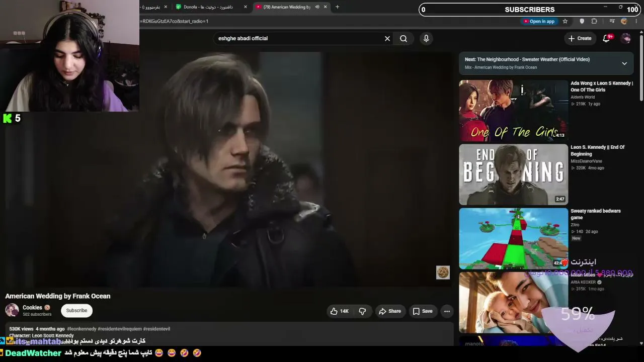
Task: Open 'Ada Wong x Leon S Kennedy' title
Action: [602, 86]
